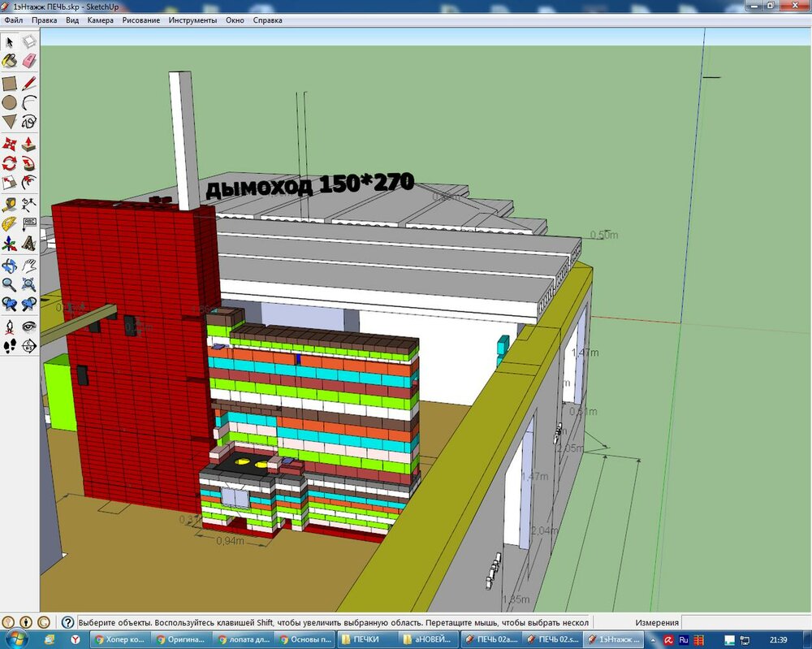
Task: Open the Рисование menu
Action: [141, 19]
